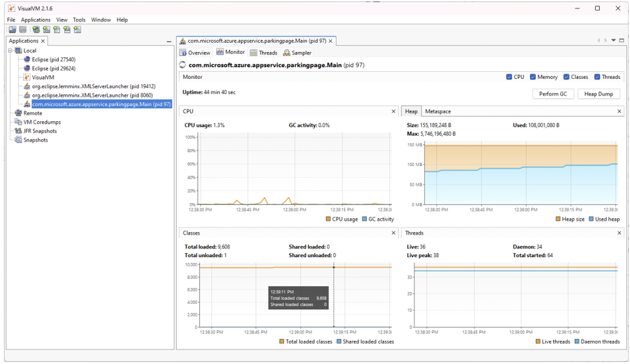Click the Eclipse (pid 29624) sphere icon
Screen dimensions: 630x364
27,69
